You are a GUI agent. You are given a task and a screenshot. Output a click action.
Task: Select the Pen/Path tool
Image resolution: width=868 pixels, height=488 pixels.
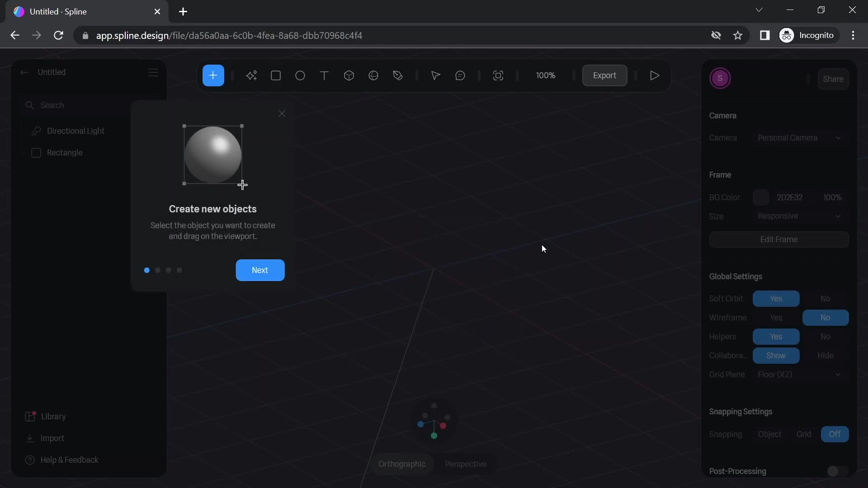tap(399, 75)
